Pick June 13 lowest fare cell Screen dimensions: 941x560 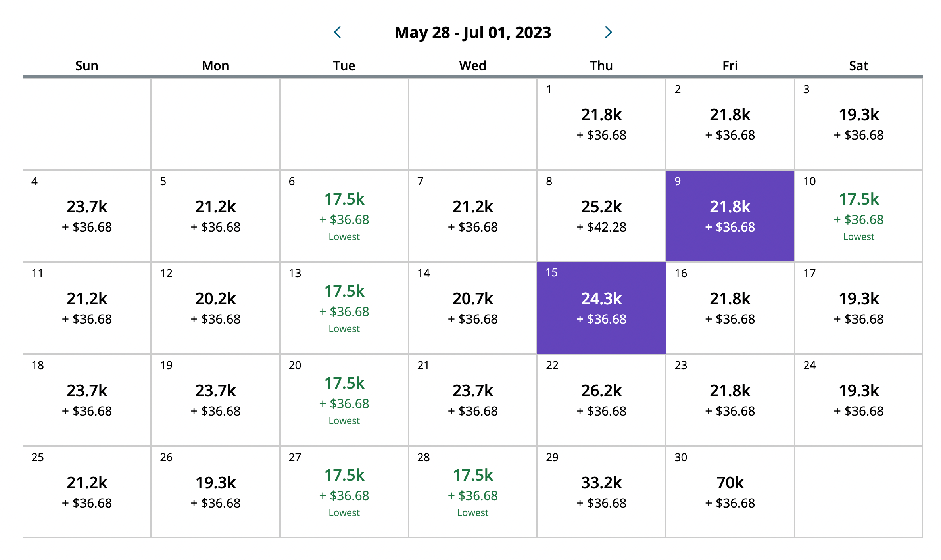(x=344, y=308)
